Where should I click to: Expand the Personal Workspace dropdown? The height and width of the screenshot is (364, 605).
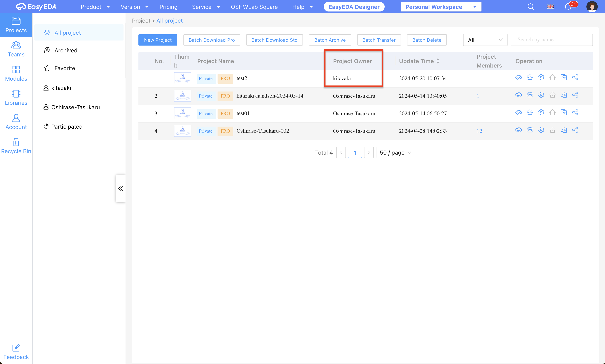pos(441,7)
